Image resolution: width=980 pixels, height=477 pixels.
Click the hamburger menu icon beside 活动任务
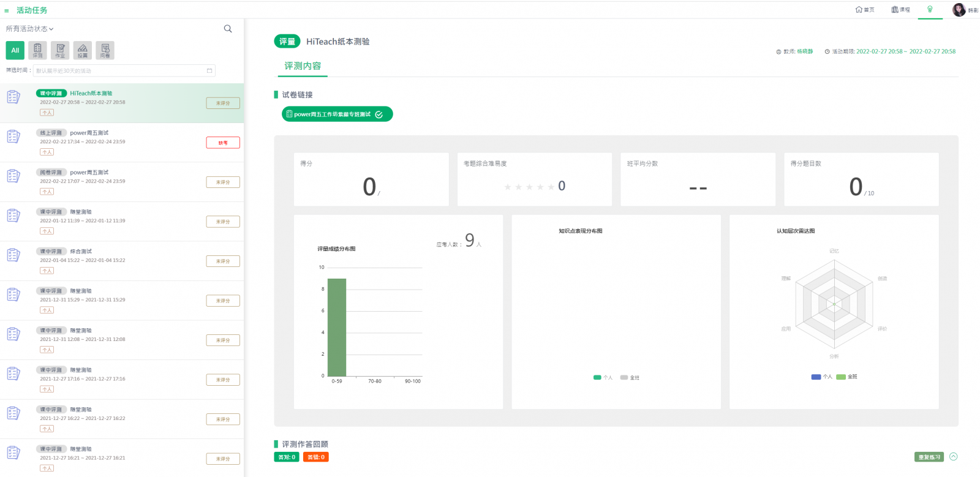coord(7,10)
